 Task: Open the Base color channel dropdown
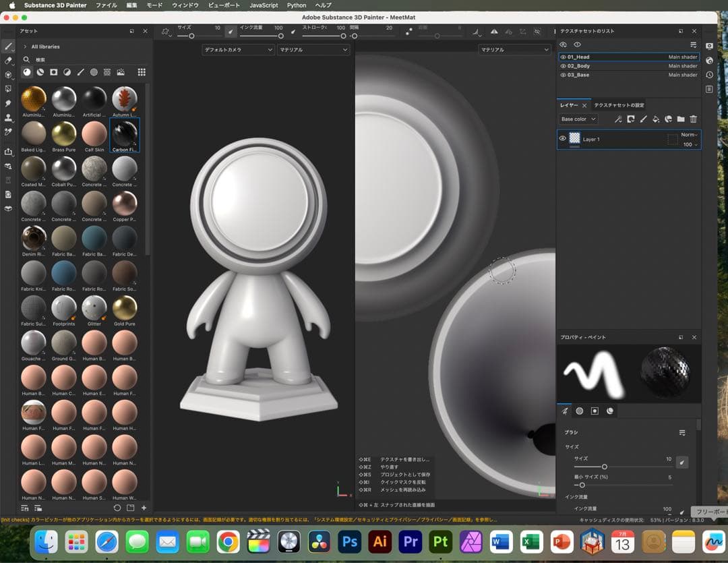(577, 119)
